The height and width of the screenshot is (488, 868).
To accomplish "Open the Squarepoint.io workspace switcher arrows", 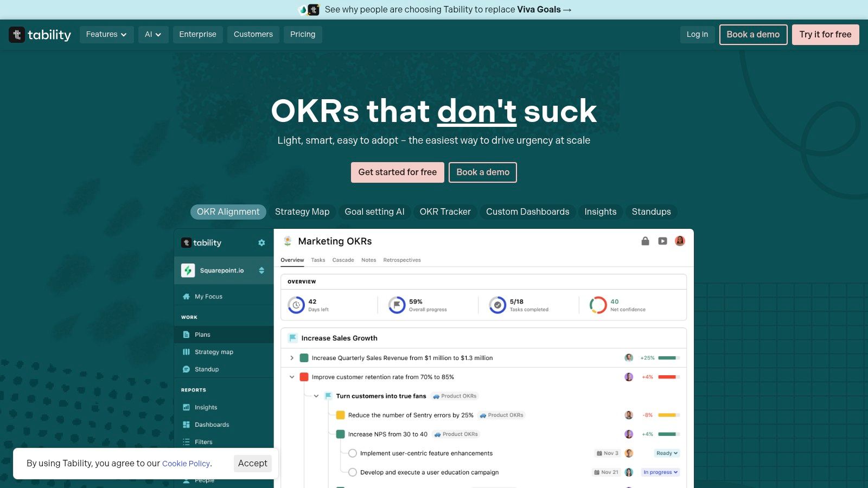I will tap(261, 271).
